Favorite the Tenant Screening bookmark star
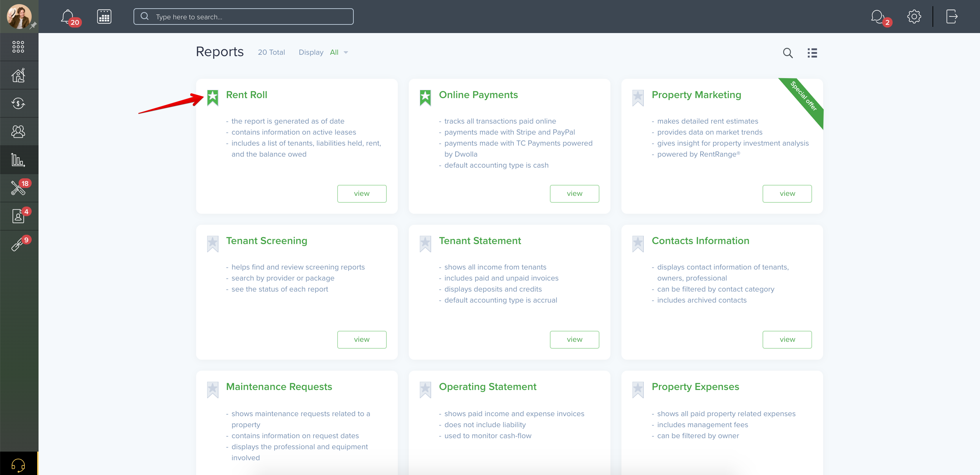This screenshot has width=980, height=475. (213, 244)
